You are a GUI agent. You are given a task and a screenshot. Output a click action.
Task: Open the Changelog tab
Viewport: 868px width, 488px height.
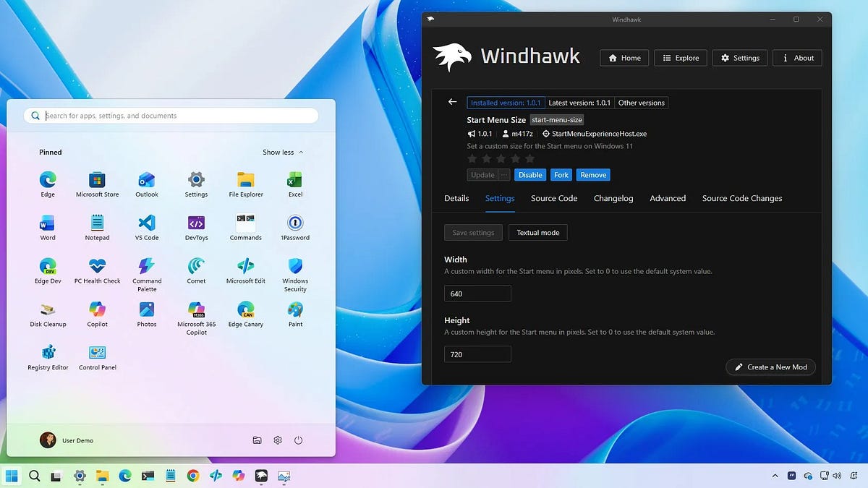click(613, 198)
